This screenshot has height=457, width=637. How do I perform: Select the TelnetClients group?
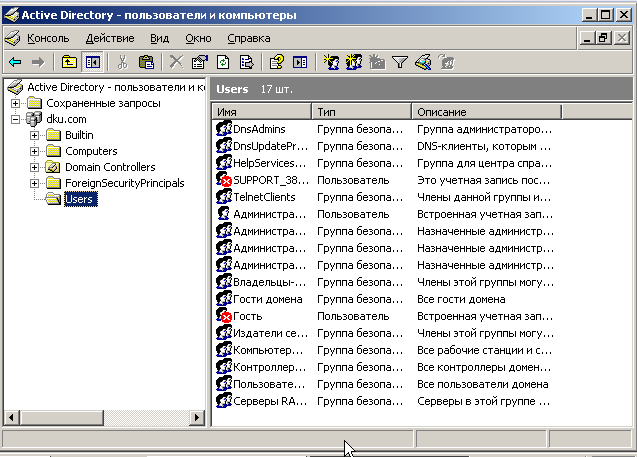click(x=264, y=197)
